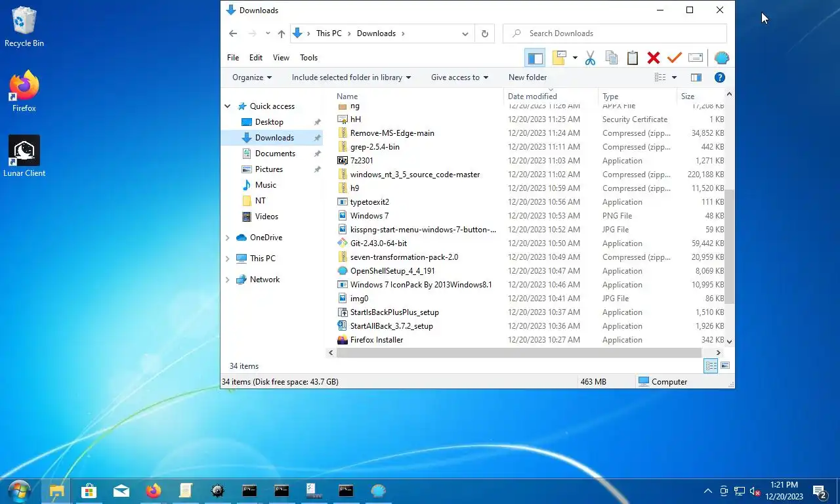The width and height of the screenshot is (840, 504).
Task: Open Include selected folder in library dropdown
Action: (351, 77)
